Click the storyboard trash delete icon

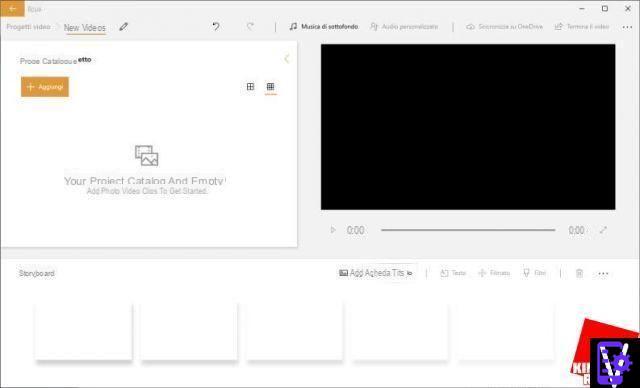[x=579, y=273]
